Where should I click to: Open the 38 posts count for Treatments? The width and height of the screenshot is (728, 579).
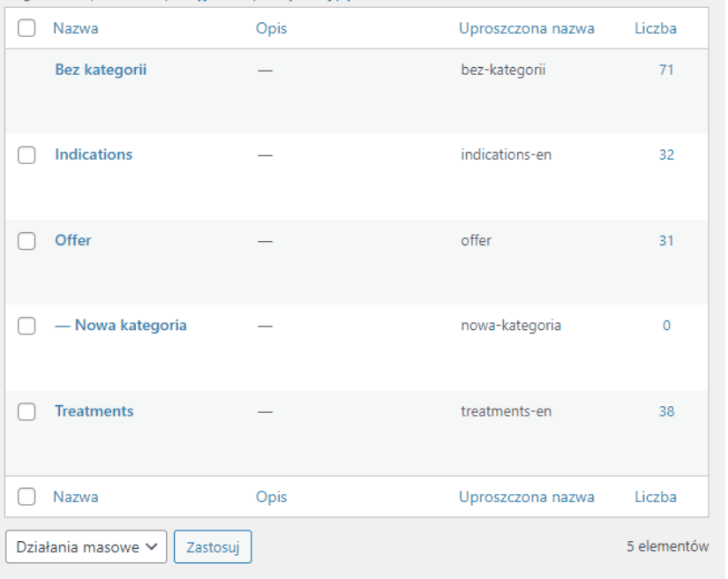click(x=666, y=410)
